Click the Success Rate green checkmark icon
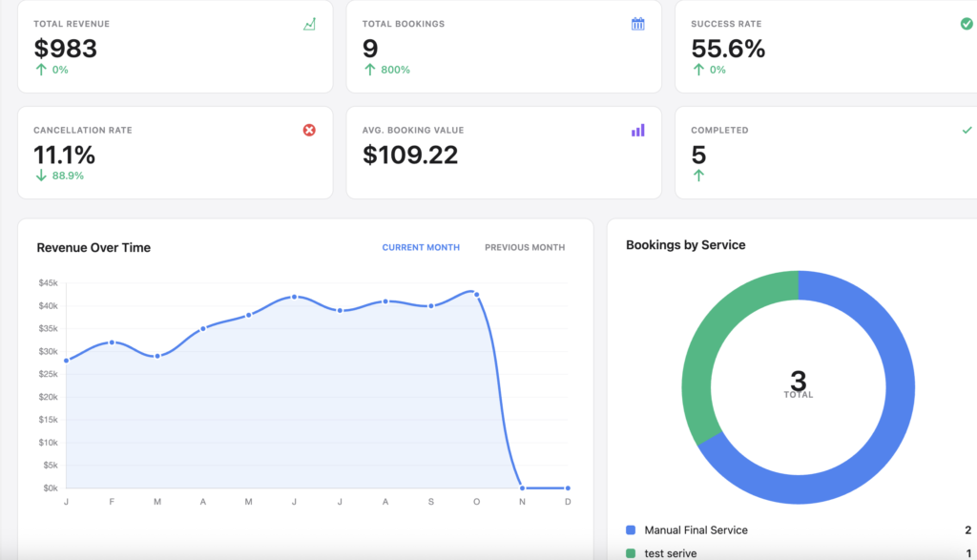Viewport: 977px width, 560px height. coord(967,24)
